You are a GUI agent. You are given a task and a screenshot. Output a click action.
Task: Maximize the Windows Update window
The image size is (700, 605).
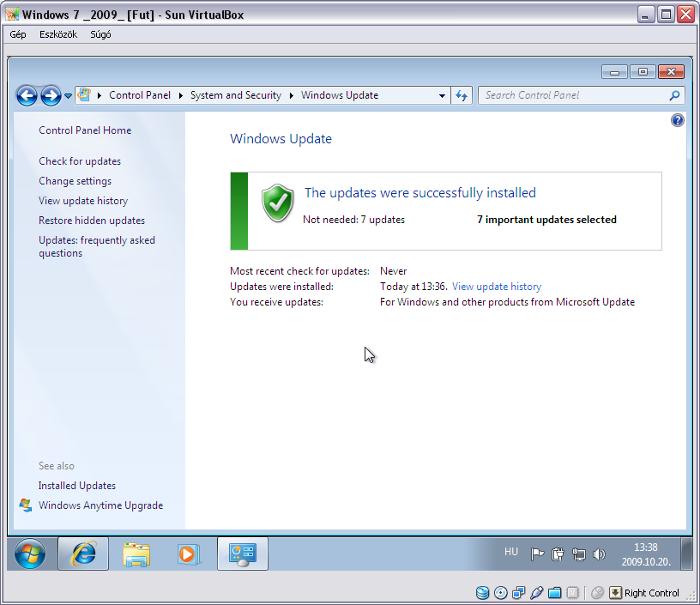(643, 72)
